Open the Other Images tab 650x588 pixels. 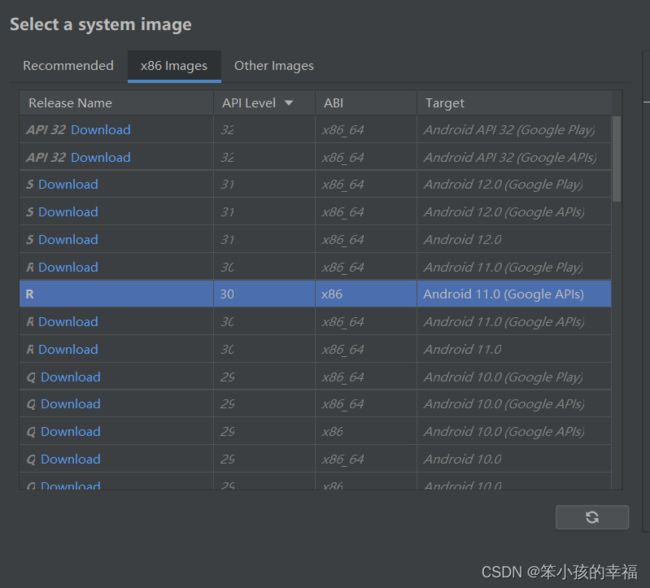[274, 66]
